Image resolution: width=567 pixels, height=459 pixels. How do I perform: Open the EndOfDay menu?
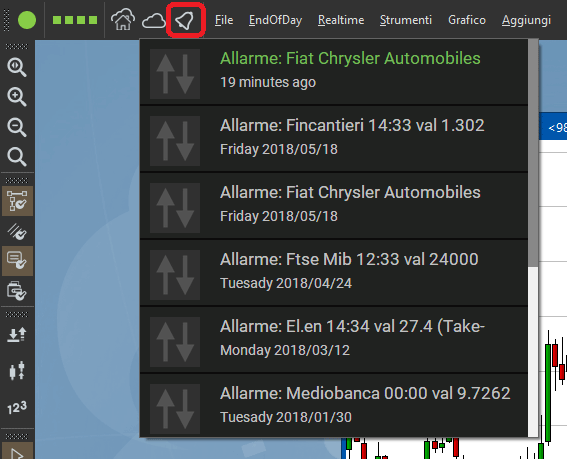[x=275, y=20]
